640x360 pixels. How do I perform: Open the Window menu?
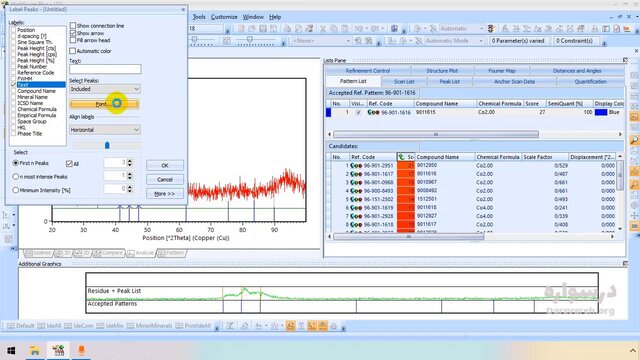point(253,17)
